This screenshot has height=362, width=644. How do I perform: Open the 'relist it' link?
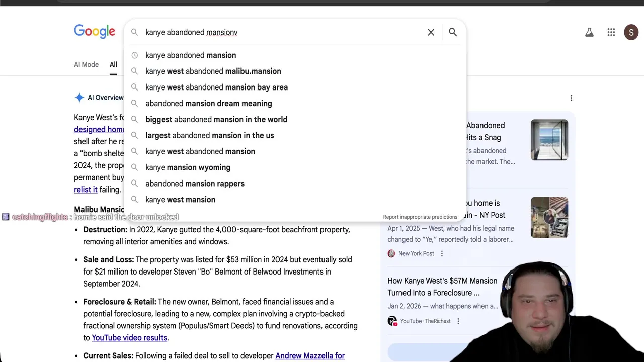[86, 190]
